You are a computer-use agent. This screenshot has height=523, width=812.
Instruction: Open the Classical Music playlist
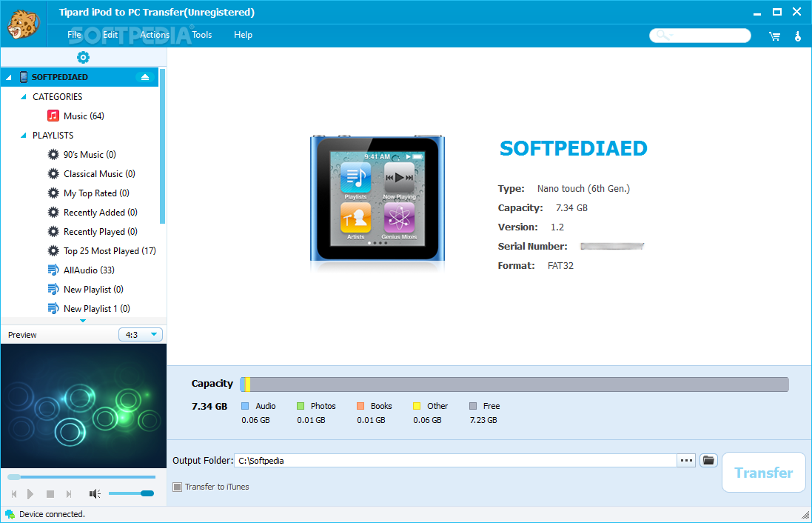coord(99,173)
